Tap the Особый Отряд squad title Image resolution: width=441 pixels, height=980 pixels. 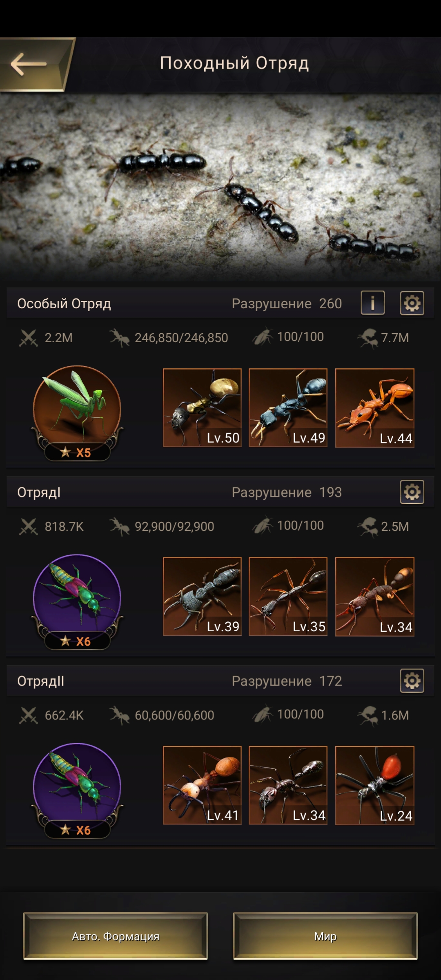[x=64, y=304]
